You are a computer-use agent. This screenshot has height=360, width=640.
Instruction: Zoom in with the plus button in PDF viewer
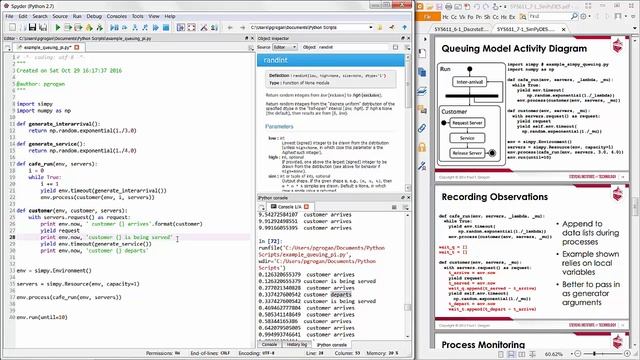click(627, 354)
